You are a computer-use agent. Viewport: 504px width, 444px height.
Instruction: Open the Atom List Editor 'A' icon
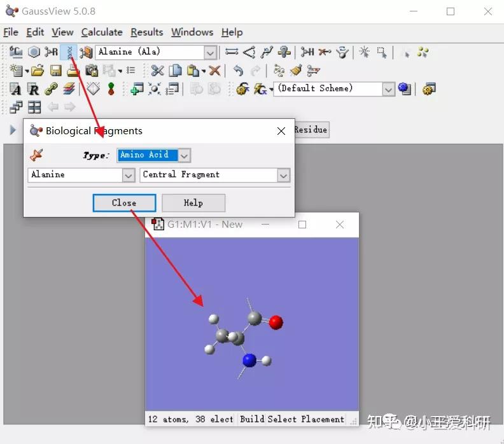15,89
